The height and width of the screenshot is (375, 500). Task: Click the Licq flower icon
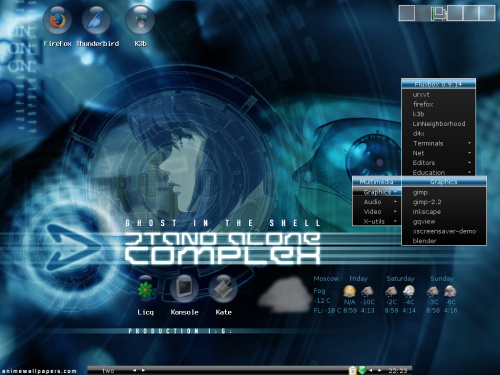(145, 289)
